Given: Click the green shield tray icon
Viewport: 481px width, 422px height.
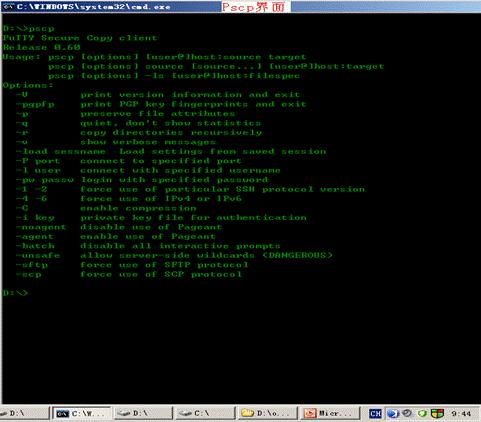Looking at the screenshot, I should (422, 414).
